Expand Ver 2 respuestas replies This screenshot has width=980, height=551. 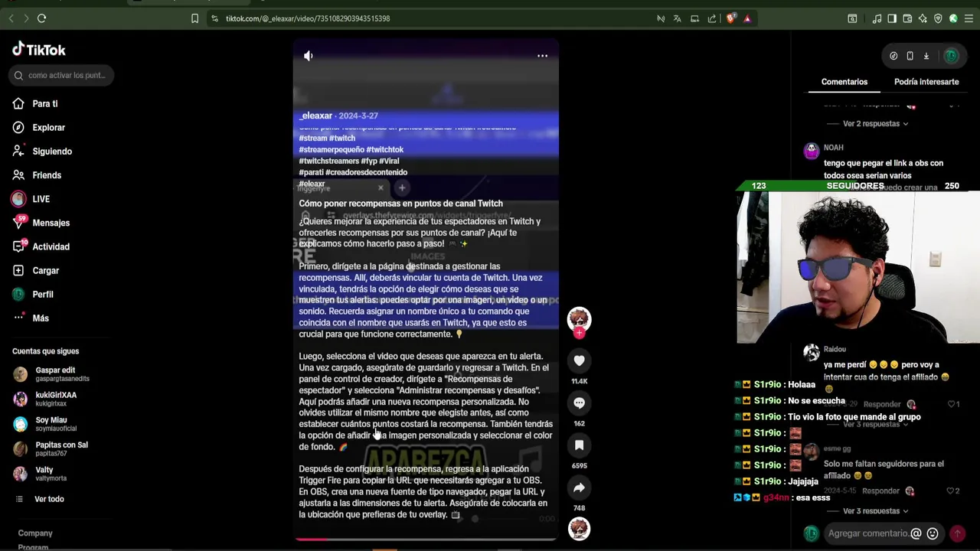pos(875,124)
